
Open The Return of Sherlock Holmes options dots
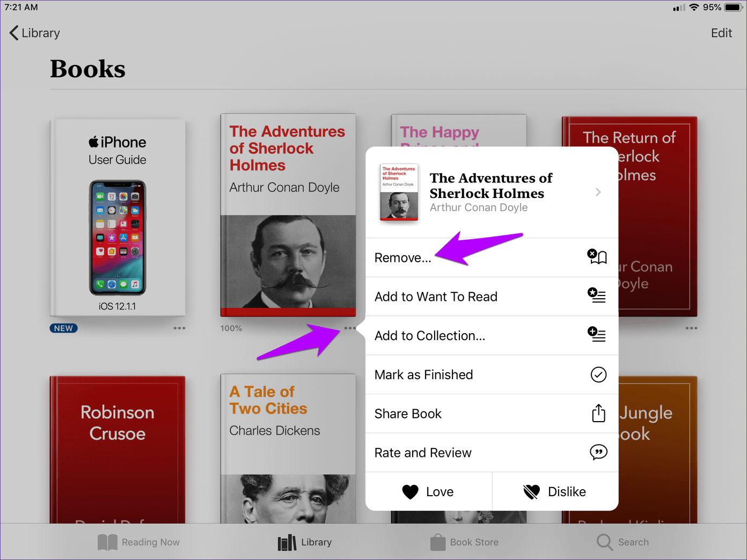691,328
